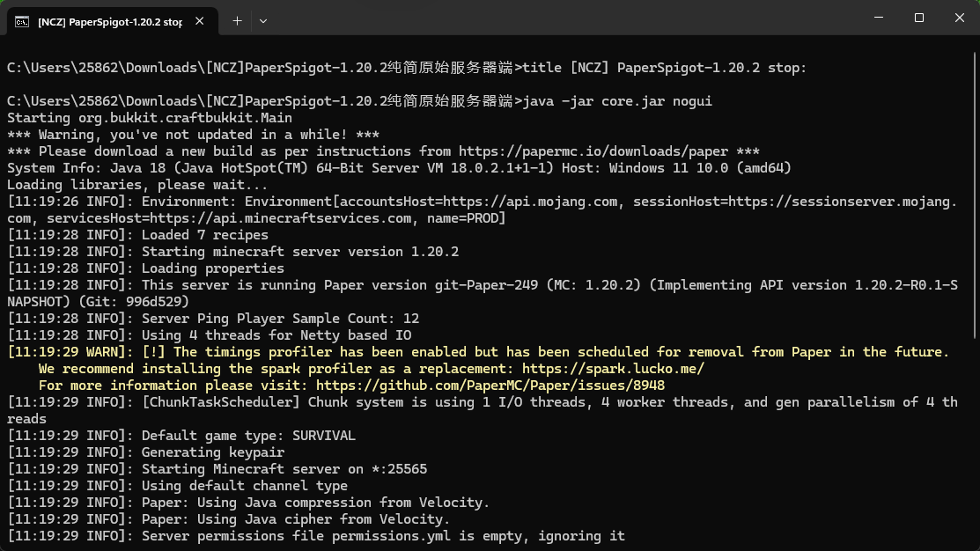Screen dimensions: 980x551
Task: Click the command prompt icon on the tab
Action: 22,22
